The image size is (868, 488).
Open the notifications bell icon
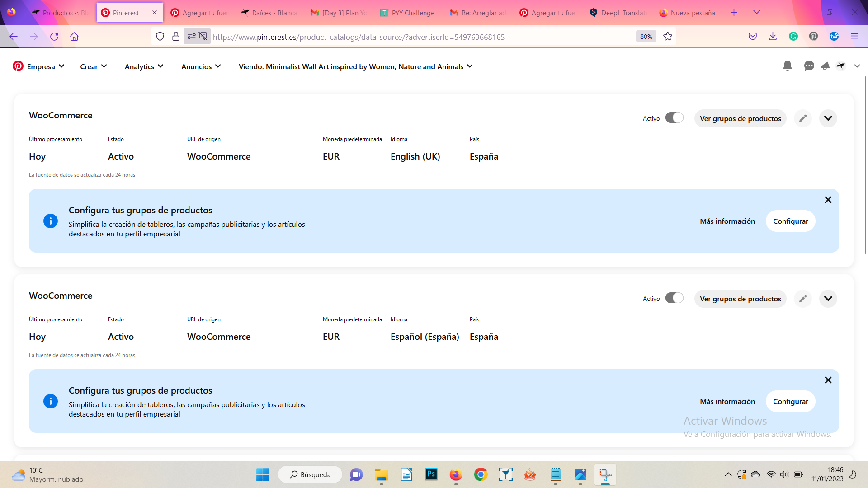tap(787, 66)
